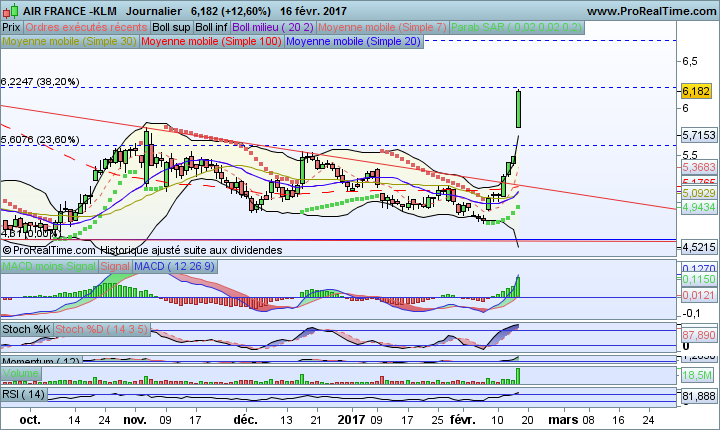The height and width of the screenshot is (430, 720).
Task: Select 'Moyenne mobile (Simple 30)' label
Action: (69, 41)
